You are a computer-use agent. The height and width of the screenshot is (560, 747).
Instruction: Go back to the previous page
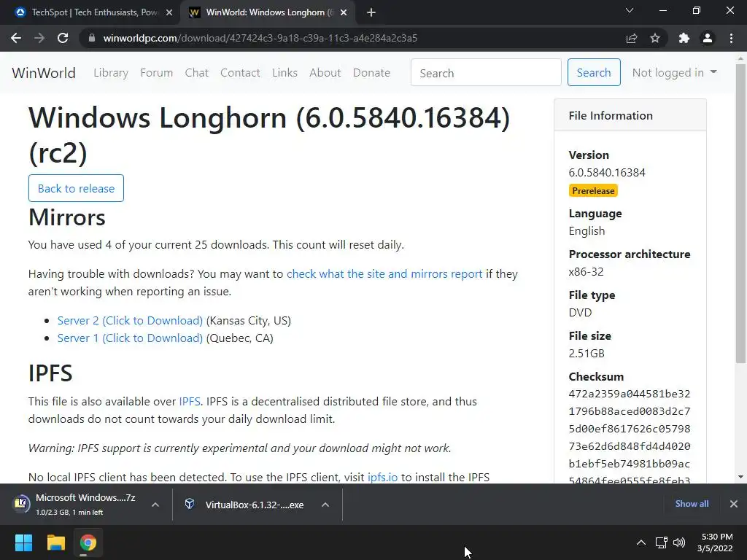[16, 38]
